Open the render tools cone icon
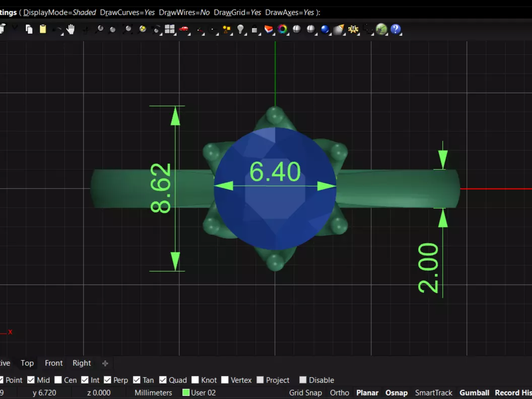This screenshot has width=532, height=399. point(339,30)
